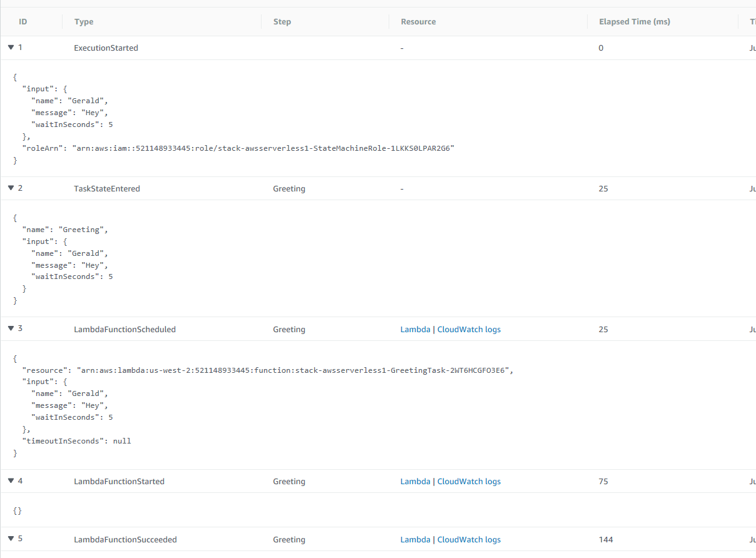Click the Lambda resource ARN in event 3
The width and height of the screenshot is (756, 558).
pos(294,370)
